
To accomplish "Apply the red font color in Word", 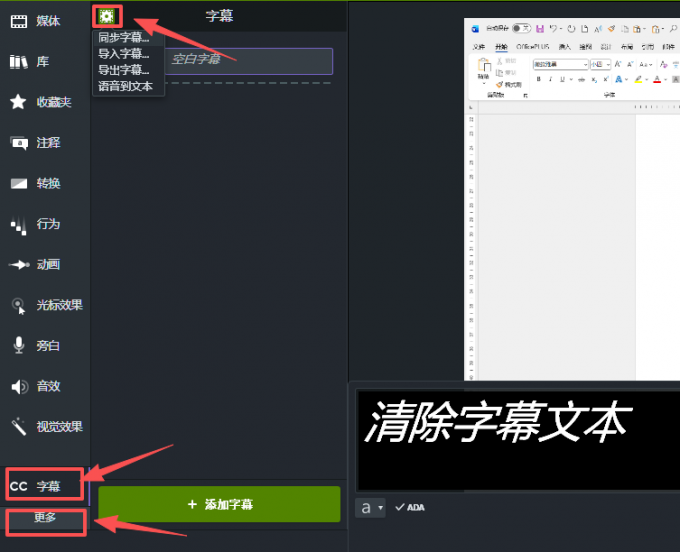I will [657, 79].
